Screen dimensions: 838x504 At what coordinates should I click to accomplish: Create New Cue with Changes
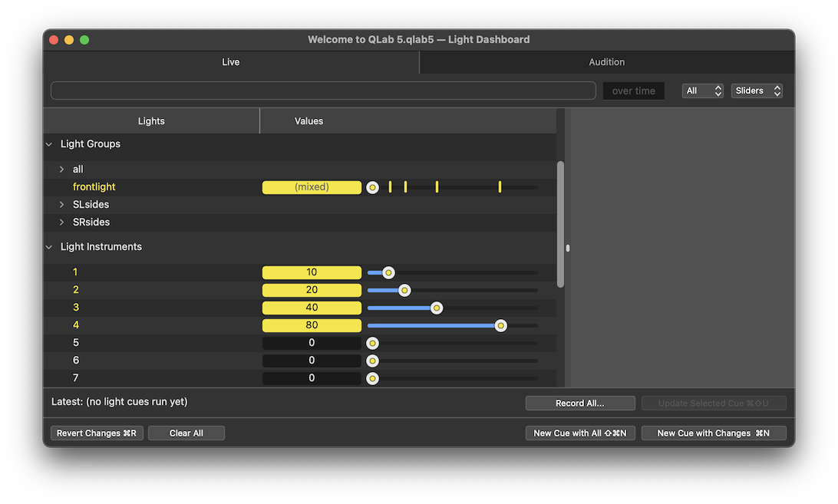coord(714,433)
